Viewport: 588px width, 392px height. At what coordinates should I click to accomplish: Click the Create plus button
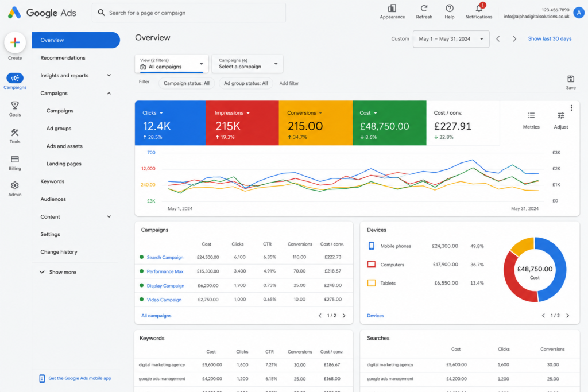(x=15, y=42)
